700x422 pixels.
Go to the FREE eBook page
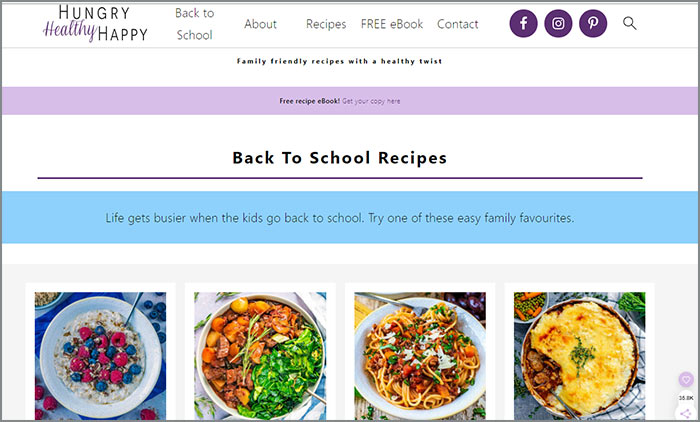click(392, 24)
